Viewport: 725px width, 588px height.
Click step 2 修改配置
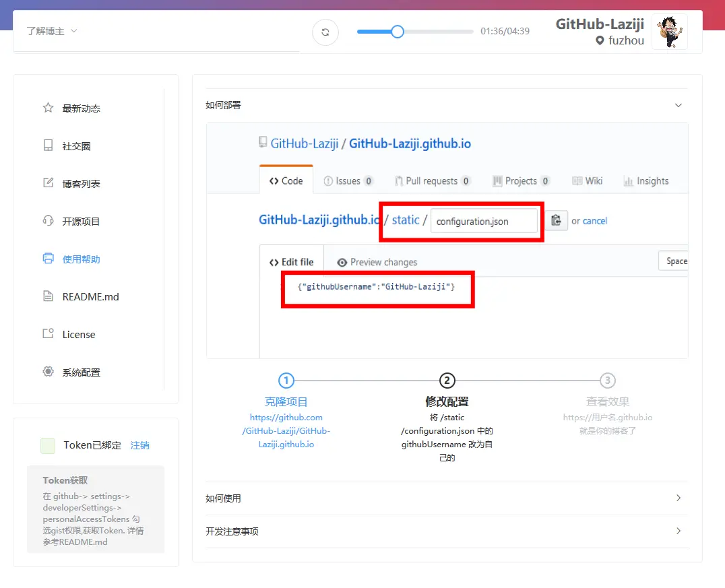coord(447,401)
